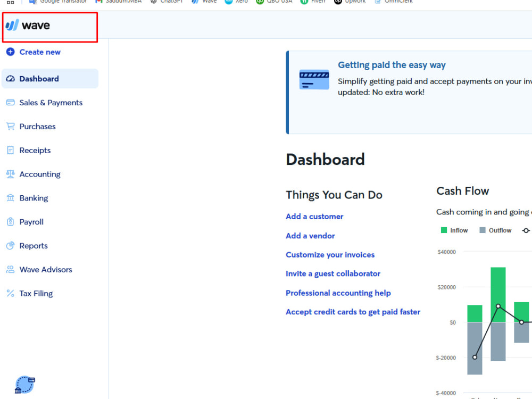
Task: Click the tallest green inflow bar
Action: pos(498,295)
